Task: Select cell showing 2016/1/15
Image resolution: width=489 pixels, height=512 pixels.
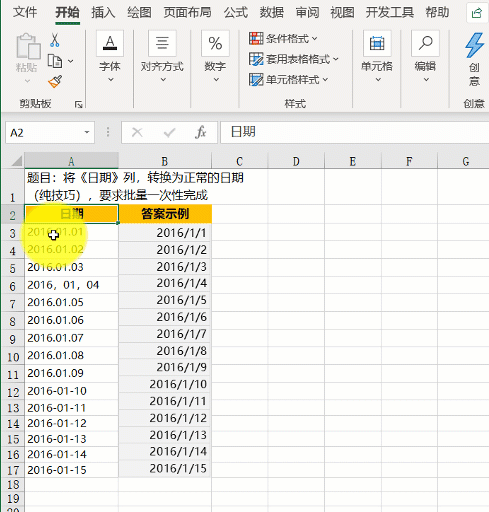Action: 165,469
